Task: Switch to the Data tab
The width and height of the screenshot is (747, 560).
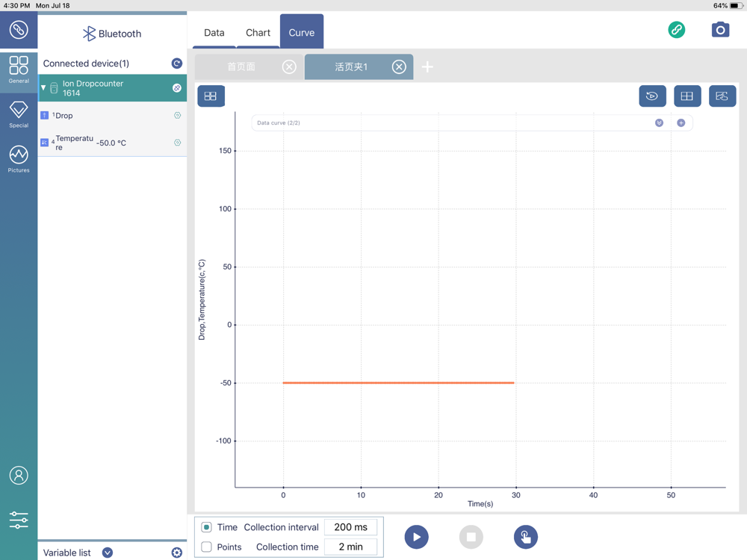Action: [x=214, y=32]
